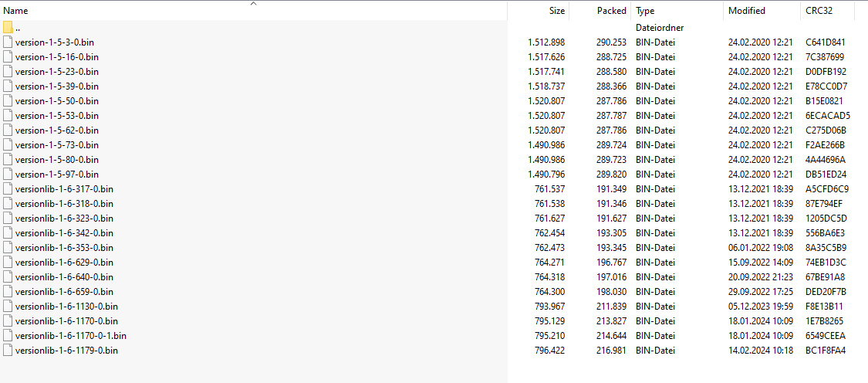Click the file name versionlib-1-6-317-0.bin
The width and height of the screenshot is (868, 383).
coord(64,189)
